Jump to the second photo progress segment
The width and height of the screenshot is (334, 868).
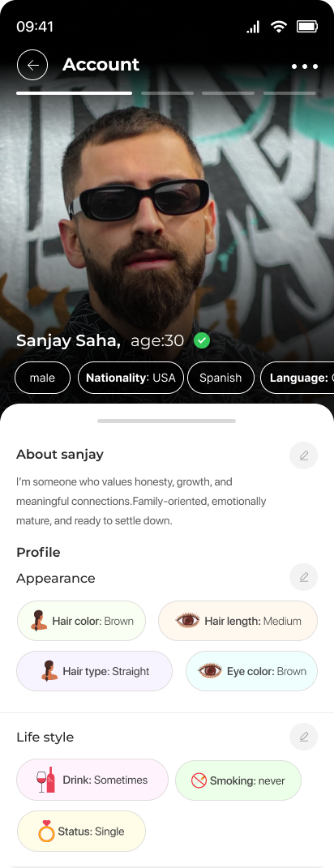(167, 93)
